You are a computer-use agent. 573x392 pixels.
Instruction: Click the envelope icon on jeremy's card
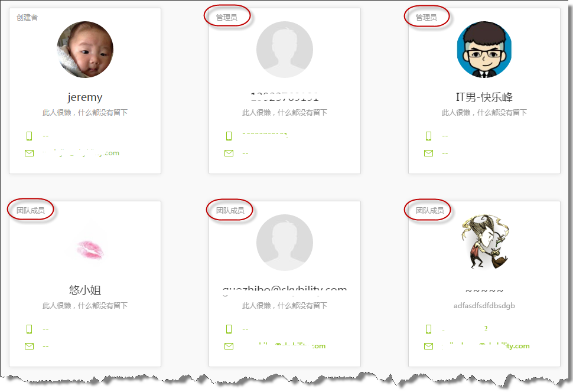(x=29, y=153)
